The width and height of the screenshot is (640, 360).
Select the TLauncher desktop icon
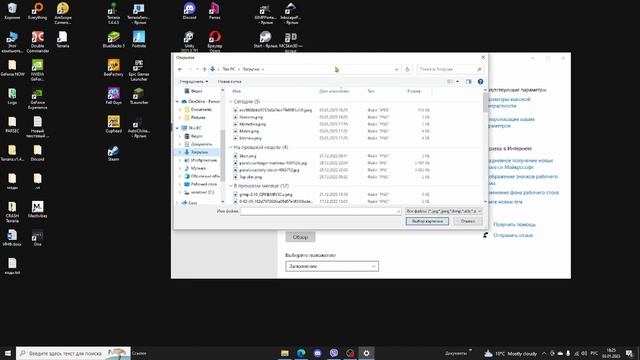(139, 96)
